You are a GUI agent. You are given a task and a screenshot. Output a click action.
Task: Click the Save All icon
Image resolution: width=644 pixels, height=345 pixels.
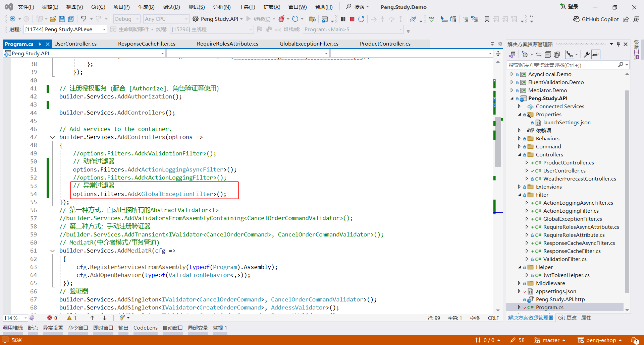point(71,19)
